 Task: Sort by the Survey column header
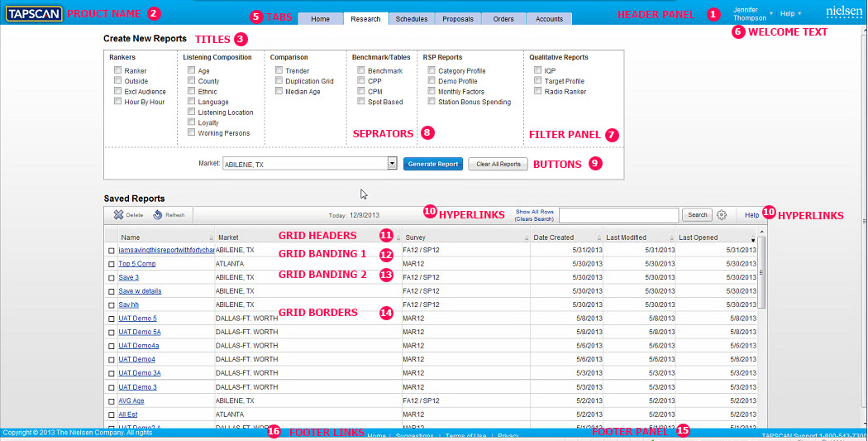[x=466, y=237]
